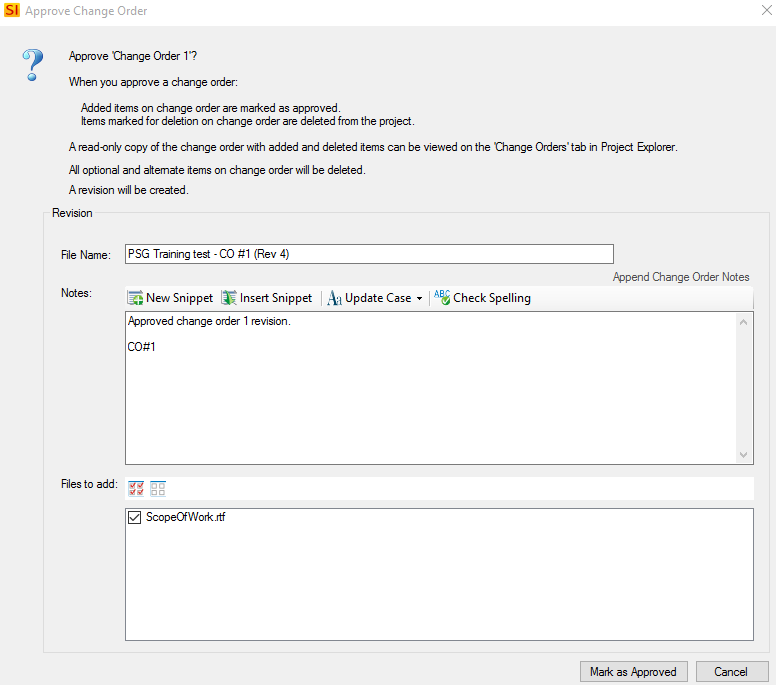
Task: Click the notes scrollbar down arrow
Action: pos(743,454)
